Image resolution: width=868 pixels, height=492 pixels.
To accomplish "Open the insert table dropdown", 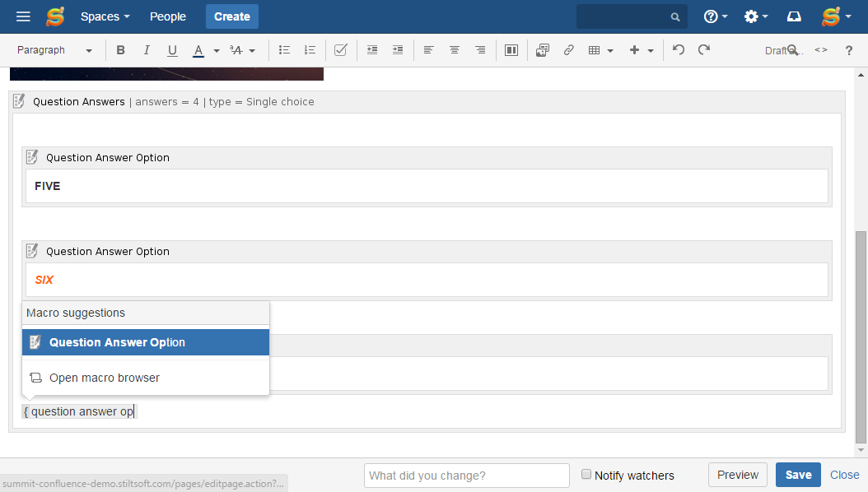I will click(600, 50).
